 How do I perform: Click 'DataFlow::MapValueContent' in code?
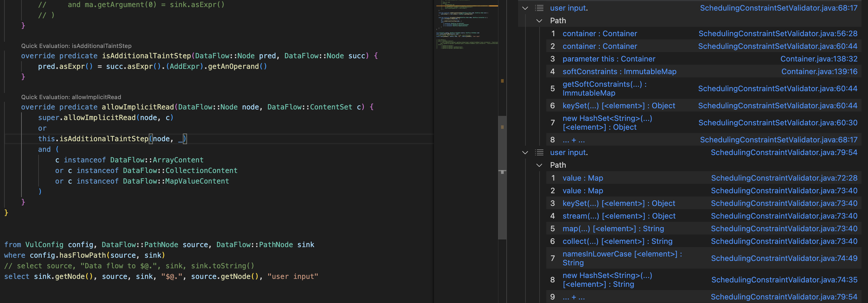(176, 181)
